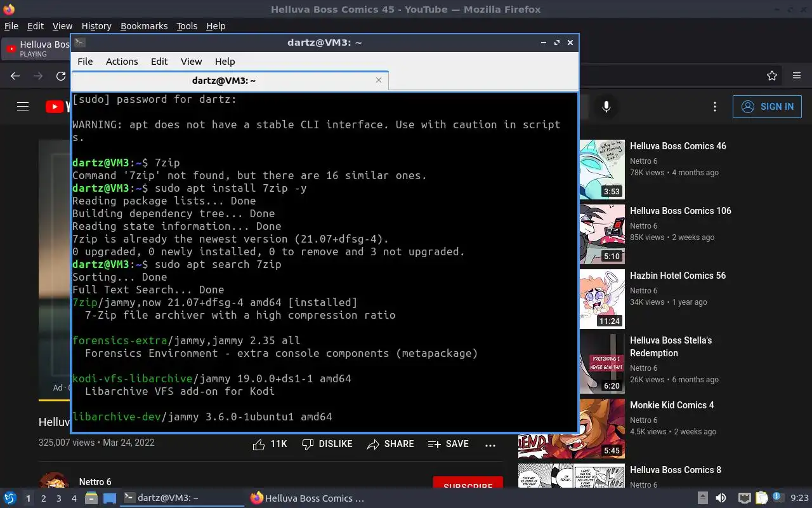812x508 pixels.
Task: Switch to workspace 2 in the taskbar
Action: (x=44, y=498)
